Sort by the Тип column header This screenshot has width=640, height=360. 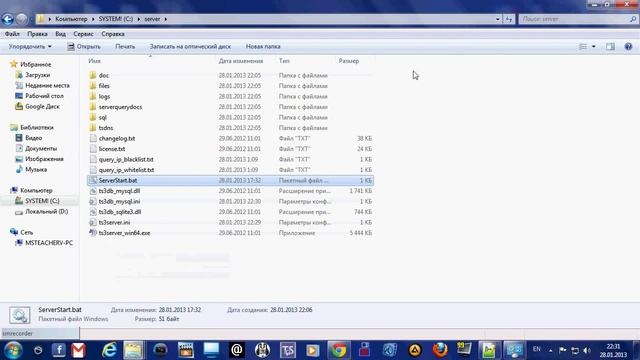[x=284, y=61]
